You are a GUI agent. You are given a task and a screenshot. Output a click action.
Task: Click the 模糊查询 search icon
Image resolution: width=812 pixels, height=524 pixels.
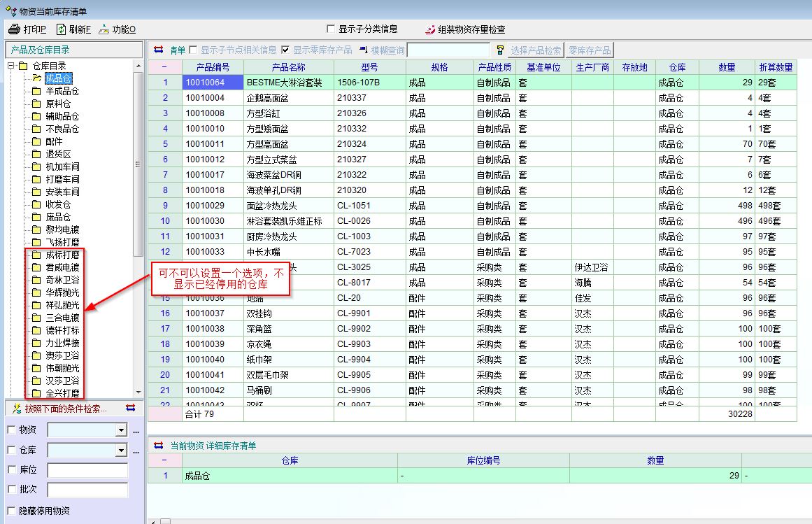(x=363, y=50)
